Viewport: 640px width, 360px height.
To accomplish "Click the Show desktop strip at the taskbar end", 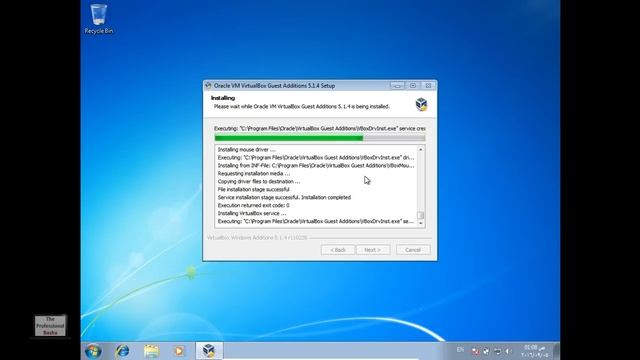I will (x=557, y=351).
